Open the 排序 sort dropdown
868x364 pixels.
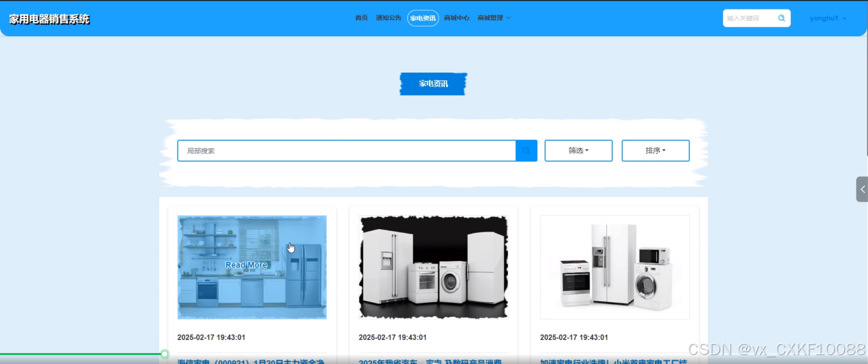tap(655, 151)
